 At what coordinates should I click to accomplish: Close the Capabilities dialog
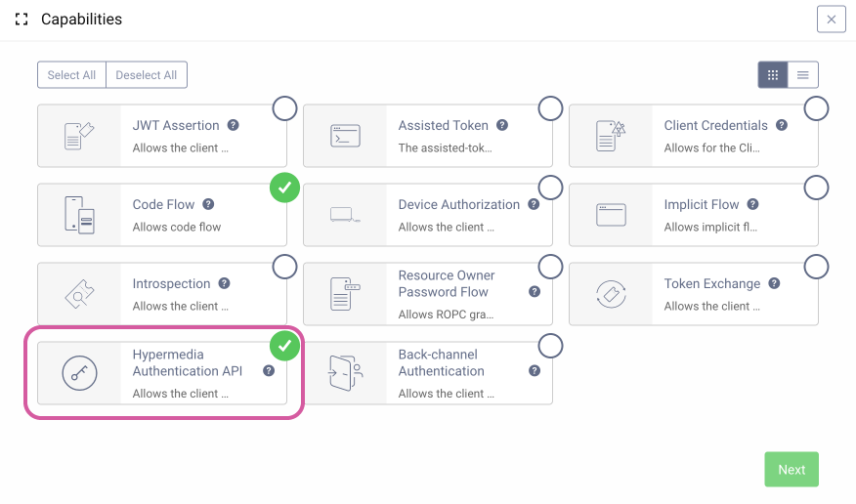pos(831,20)
